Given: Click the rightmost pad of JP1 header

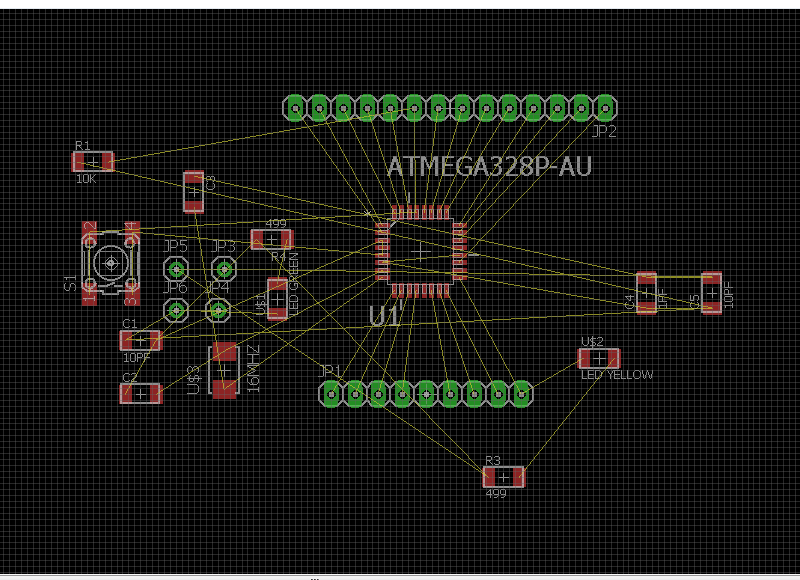Looking at the screenshot, I should tap(521, 394).
